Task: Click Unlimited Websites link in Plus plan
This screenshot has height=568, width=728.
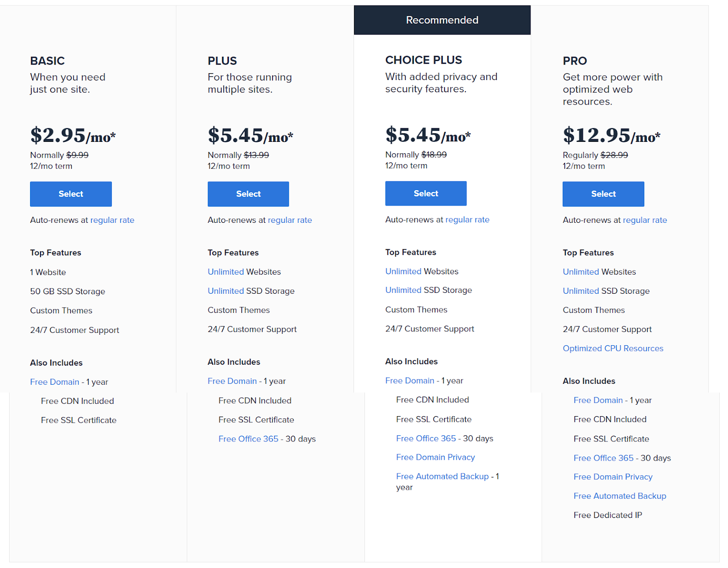Action: click(x=226, y=272)
